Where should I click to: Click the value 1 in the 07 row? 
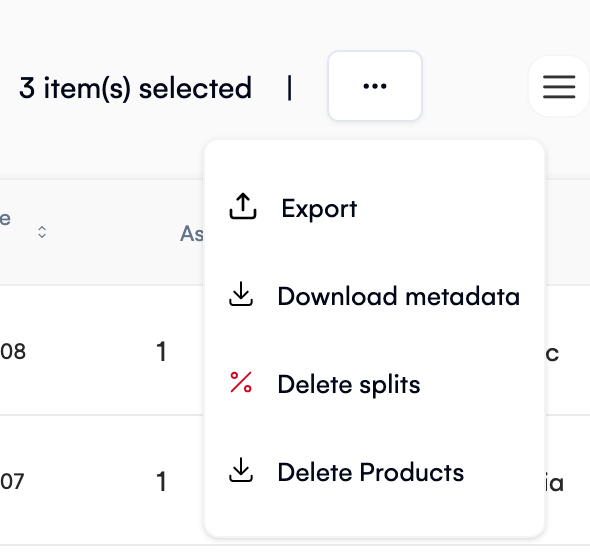click(161, 481)
